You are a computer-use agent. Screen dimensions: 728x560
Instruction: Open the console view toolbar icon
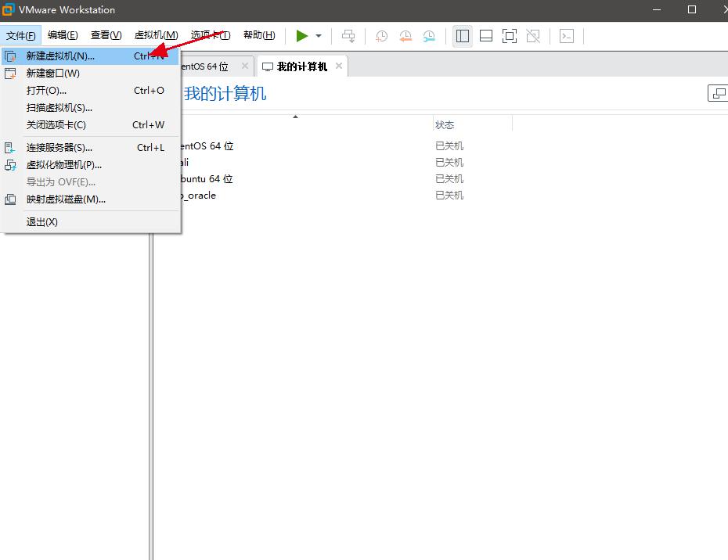click(567, 36)
